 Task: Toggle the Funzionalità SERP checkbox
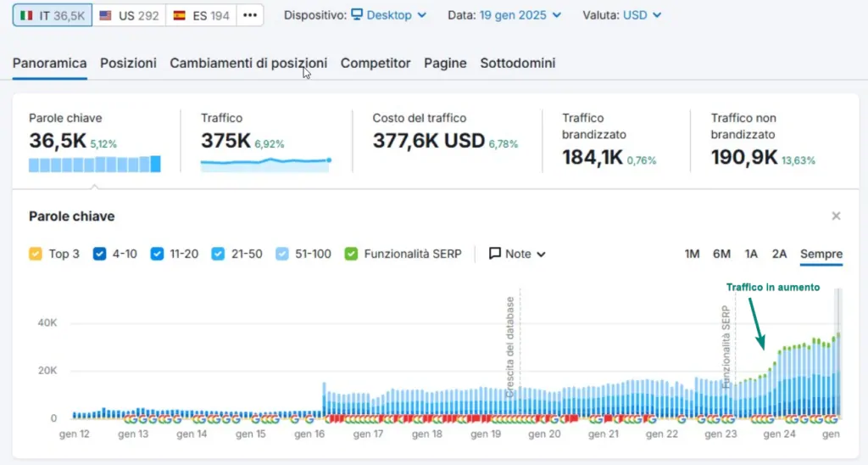coord(351,254)
